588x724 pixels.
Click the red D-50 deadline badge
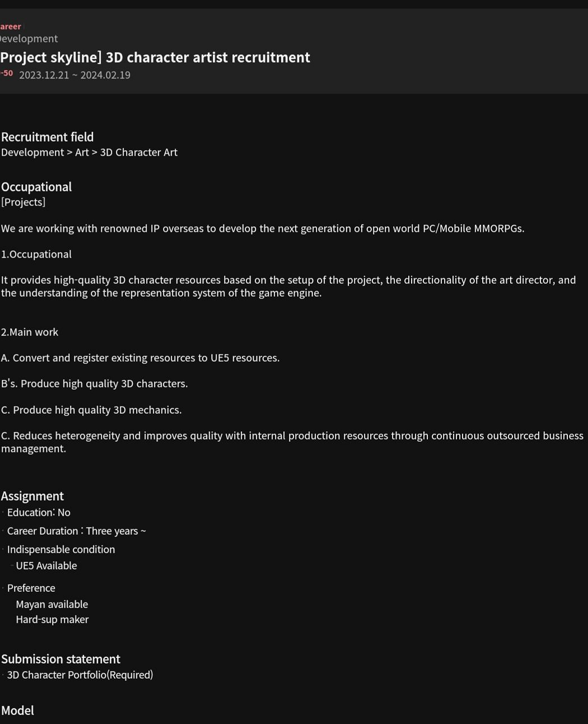(7, 73)
